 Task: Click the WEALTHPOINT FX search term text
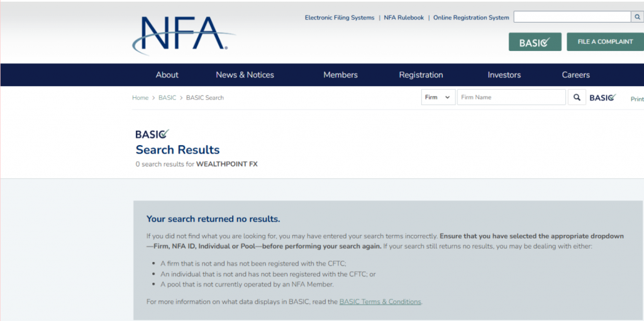point(226,164)
